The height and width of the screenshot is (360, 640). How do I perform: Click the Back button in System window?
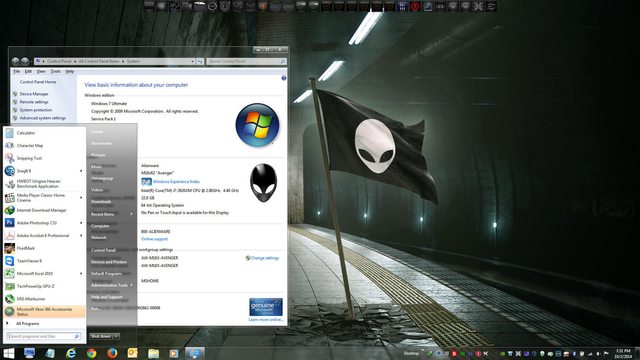coord(16,61)
